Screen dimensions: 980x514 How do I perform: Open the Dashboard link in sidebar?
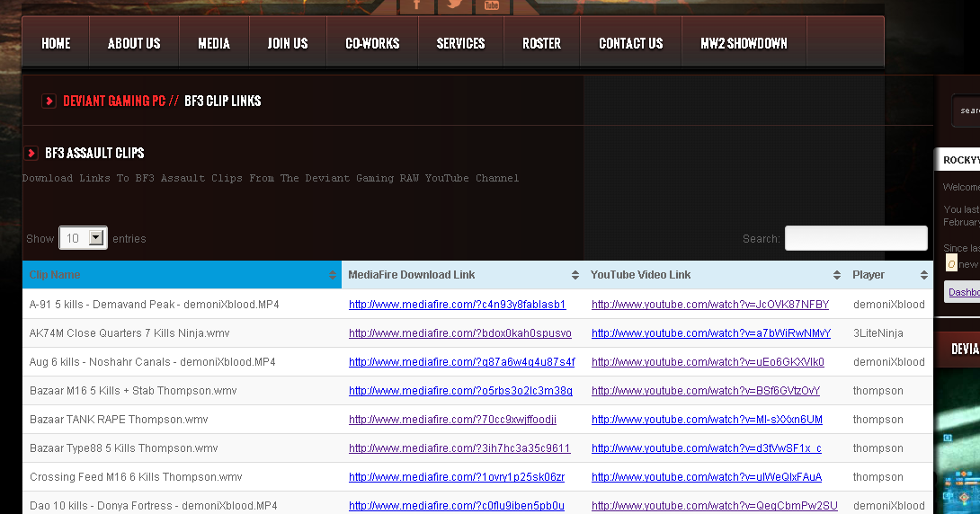coord(965,292)
